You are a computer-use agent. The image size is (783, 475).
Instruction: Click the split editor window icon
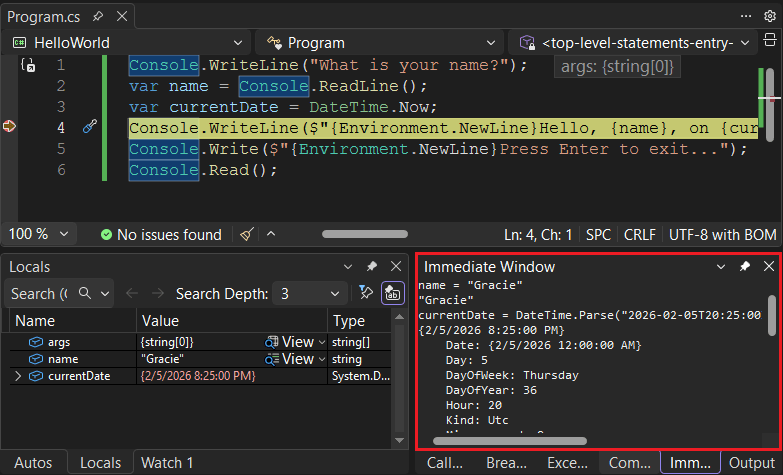click(x=770, y=40)
